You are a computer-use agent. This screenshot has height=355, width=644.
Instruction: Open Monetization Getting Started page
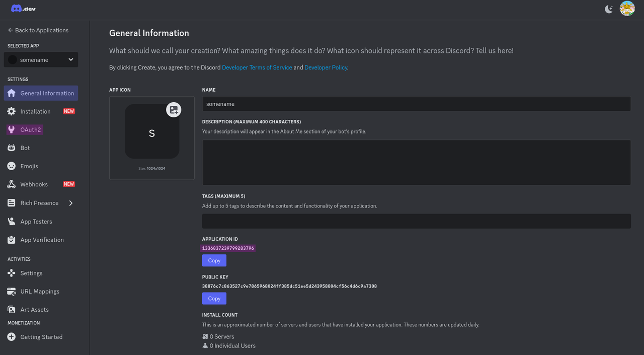coord(41,337)
